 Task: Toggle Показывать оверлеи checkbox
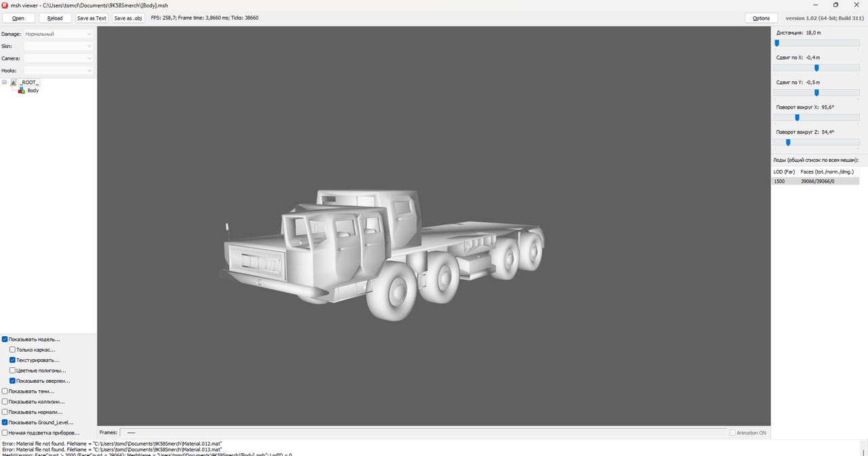coord(12,381)
